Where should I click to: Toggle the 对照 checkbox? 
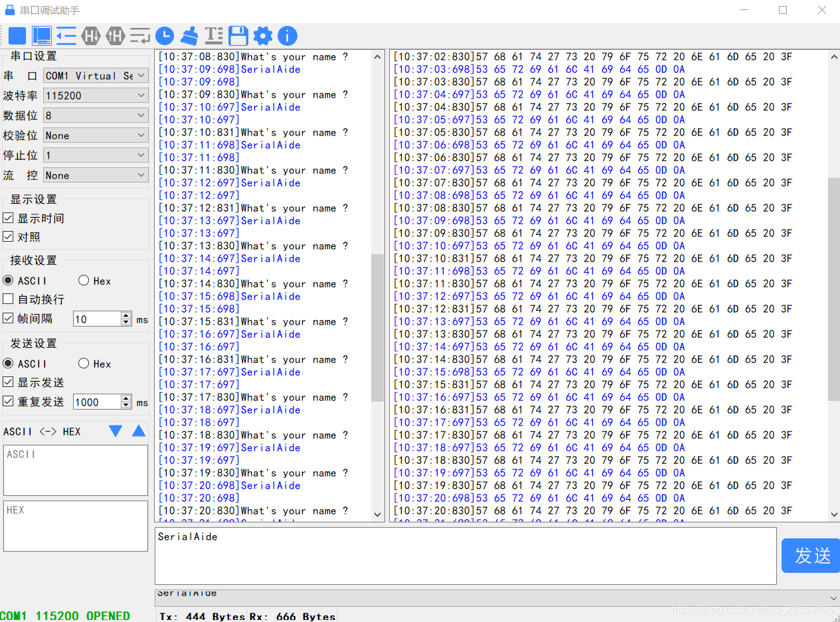click(x=9, y=237)
